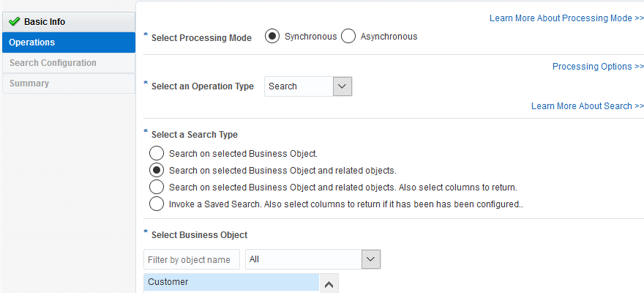Open the Basic Info step
This screenshot has width=644, height=293.
coord(45,22)
